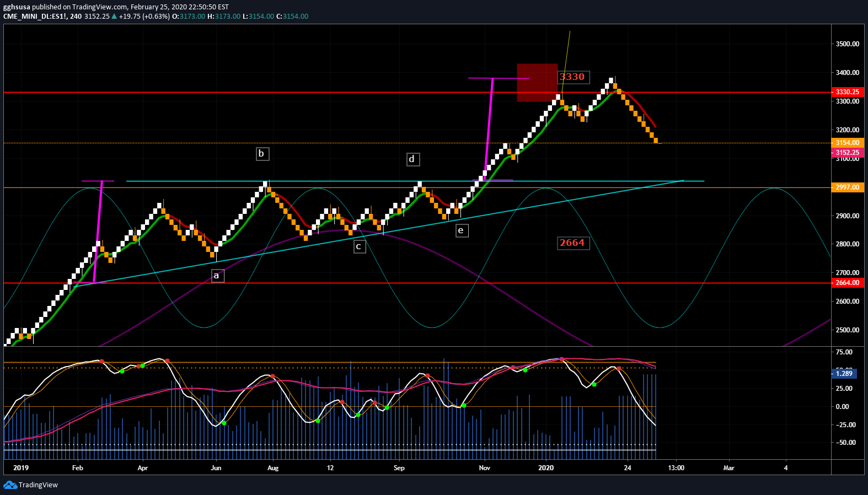Click wave label c
Screen dimensions: 868x495
(x=358, y=246)
